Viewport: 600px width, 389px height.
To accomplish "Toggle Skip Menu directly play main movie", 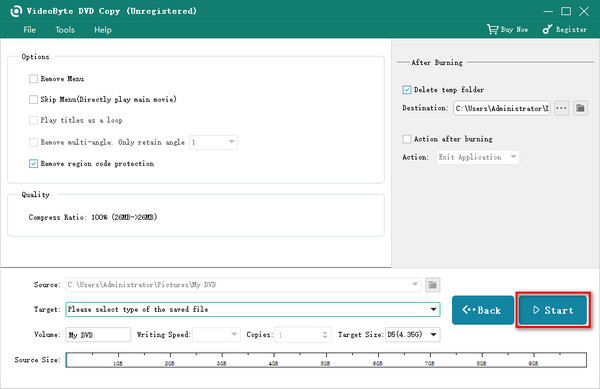I will click(x=33, y=99).
